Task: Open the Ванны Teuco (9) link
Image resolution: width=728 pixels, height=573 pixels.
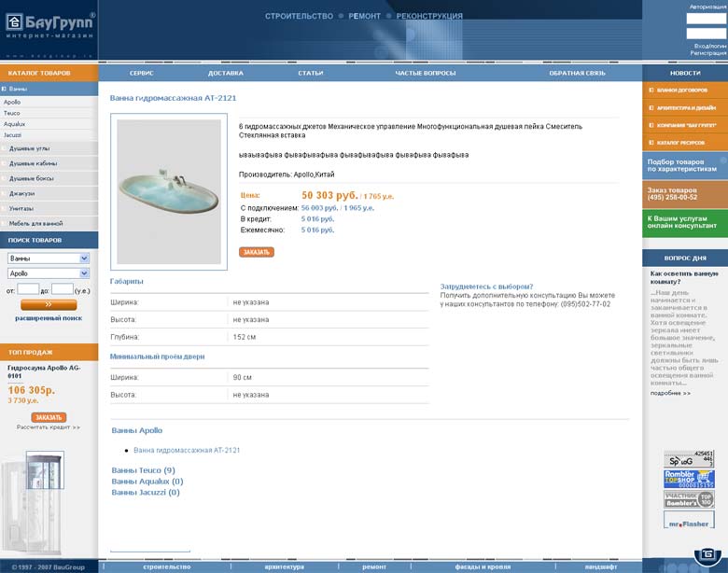Action: 143,470
